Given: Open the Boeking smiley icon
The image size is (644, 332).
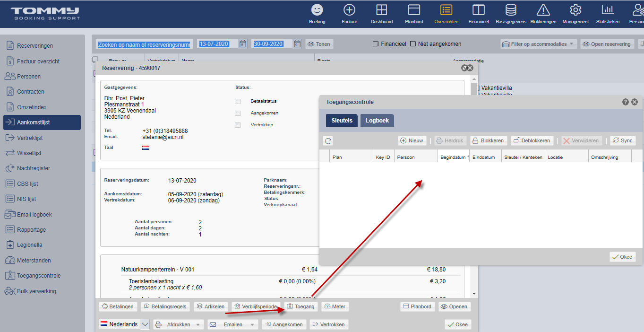Looking at the screenshot, I should (x=317, y=14).
